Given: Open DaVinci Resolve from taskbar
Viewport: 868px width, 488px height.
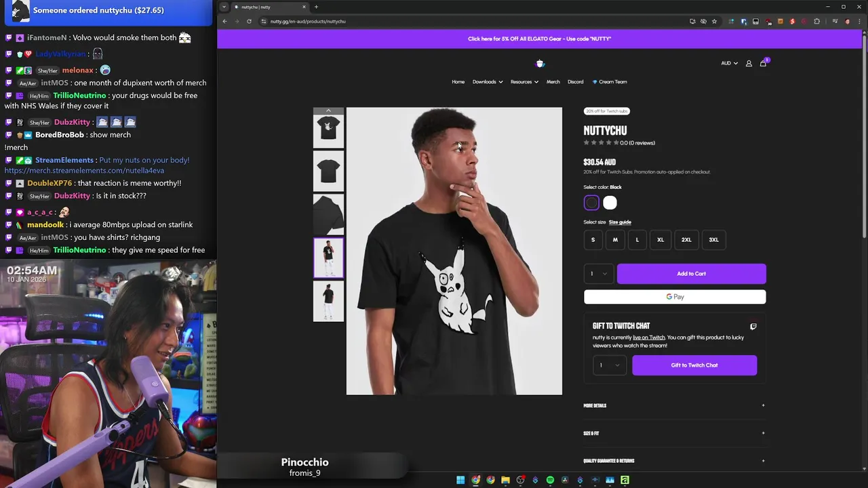Looking at the screenshot, I should coord(565,480).
